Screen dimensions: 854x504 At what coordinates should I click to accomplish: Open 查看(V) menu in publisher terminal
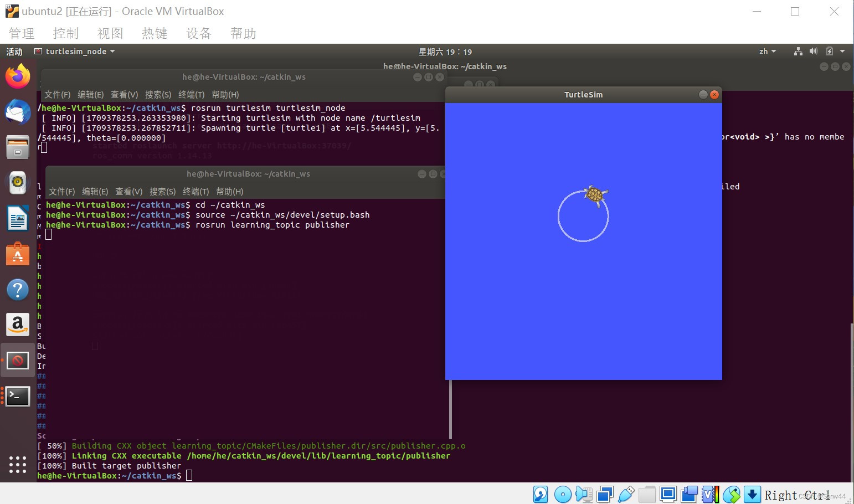129,192
